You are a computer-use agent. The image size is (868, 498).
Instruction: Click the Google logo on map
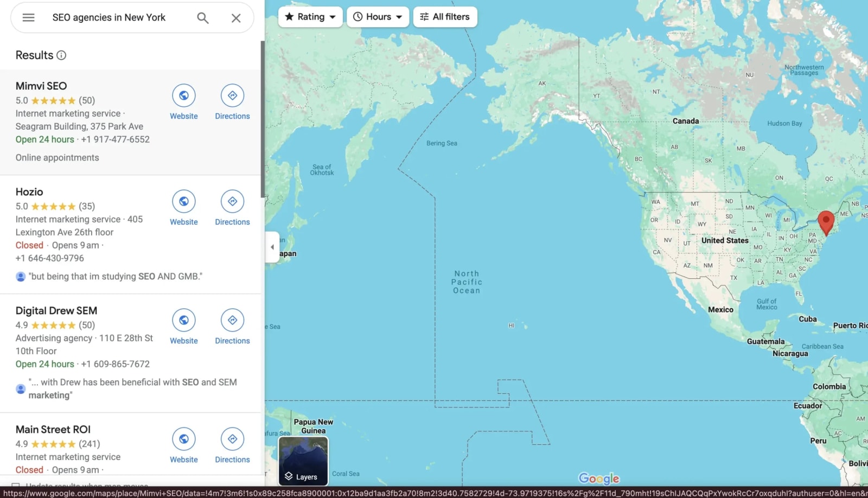pos(599,478)
